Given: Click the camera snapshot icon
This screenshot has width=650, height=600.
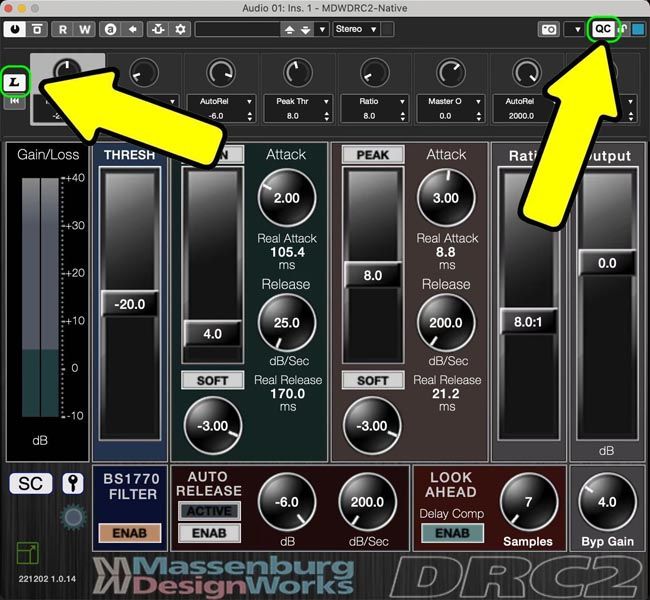Looking at the screenshot, I should coord(549,29).
